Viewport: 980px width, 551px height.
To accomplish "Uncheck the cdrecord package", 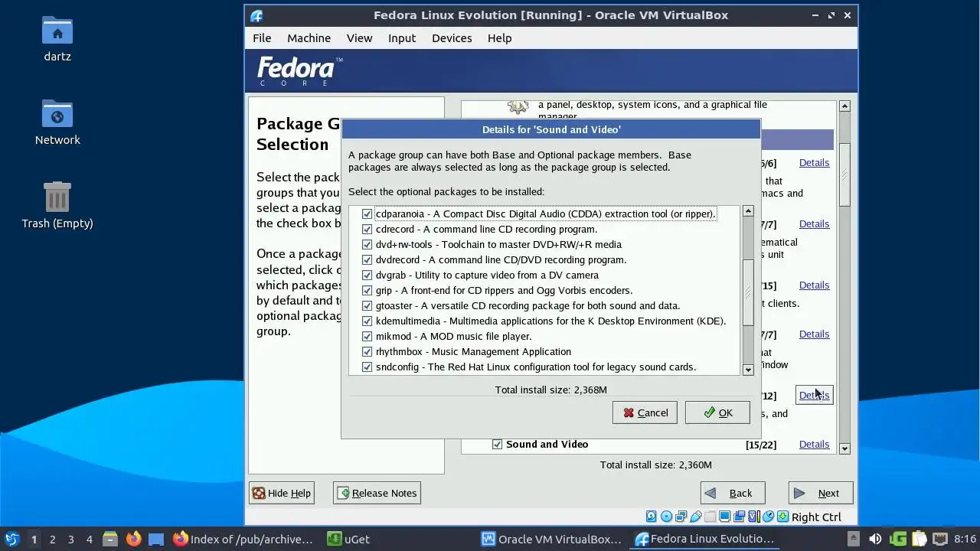I will [x=367, y=230].
